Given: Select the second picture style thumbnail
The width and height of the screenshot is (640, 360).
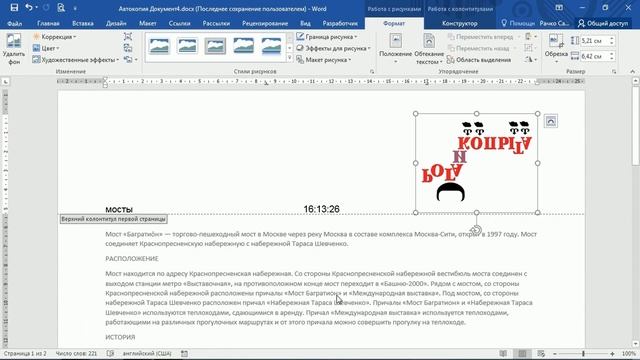Looking at the screenshot, I should point(187,46).
